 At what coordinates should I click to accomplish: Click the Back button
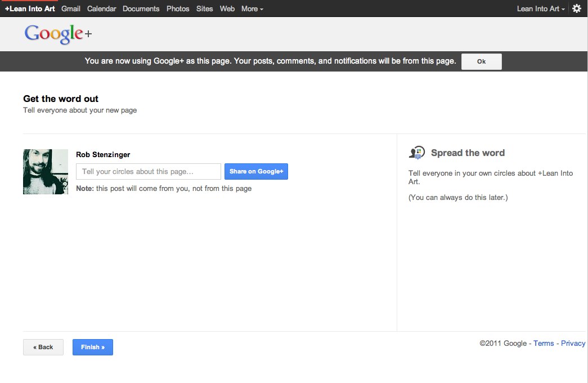point(43,347)
